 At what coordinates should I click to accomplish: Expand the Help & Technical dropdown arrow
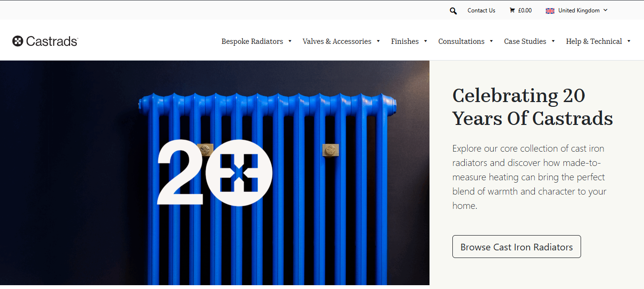629,41
